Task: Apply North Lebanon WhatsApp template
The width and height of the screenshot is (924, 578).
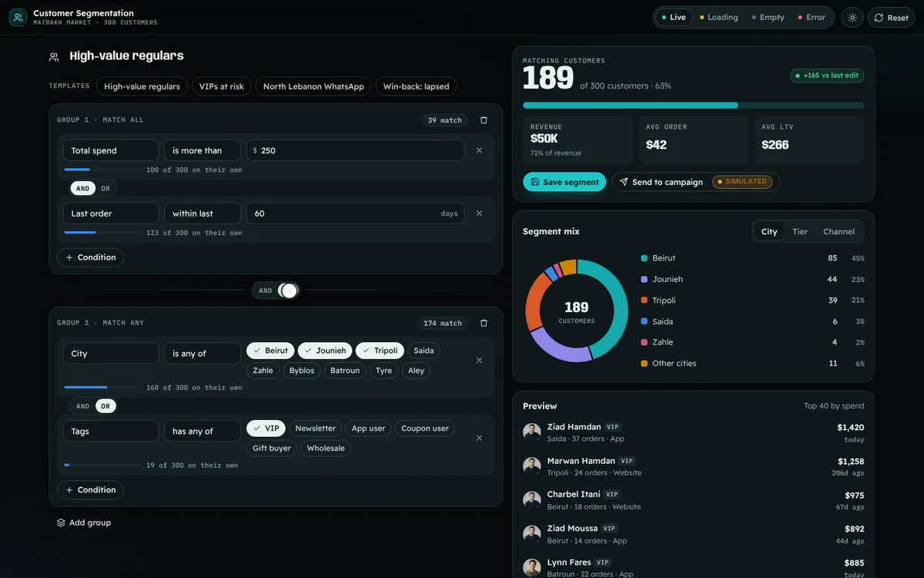Action: pos(313,86)
